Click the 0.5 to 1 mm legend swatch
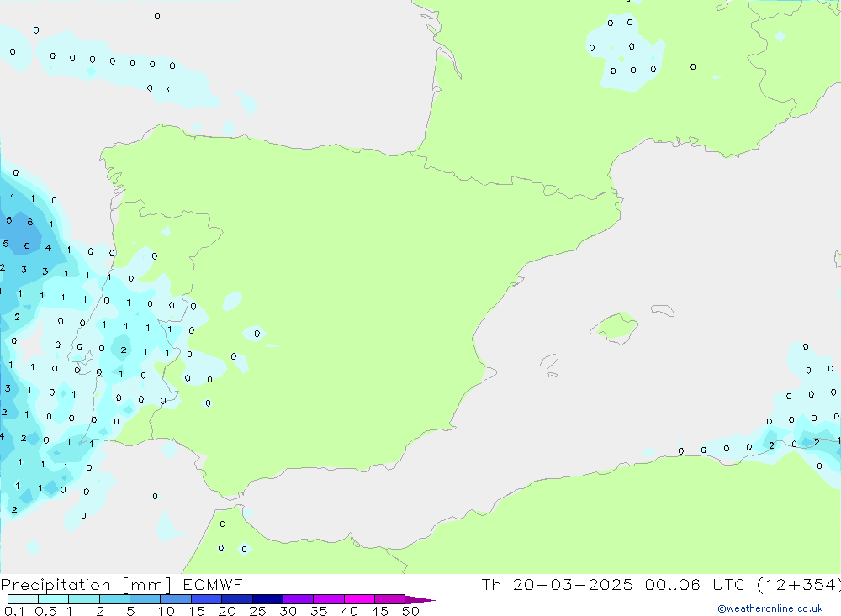Image resolution: width=841 pixels, height=616 pixels. [x=54, y=599]
